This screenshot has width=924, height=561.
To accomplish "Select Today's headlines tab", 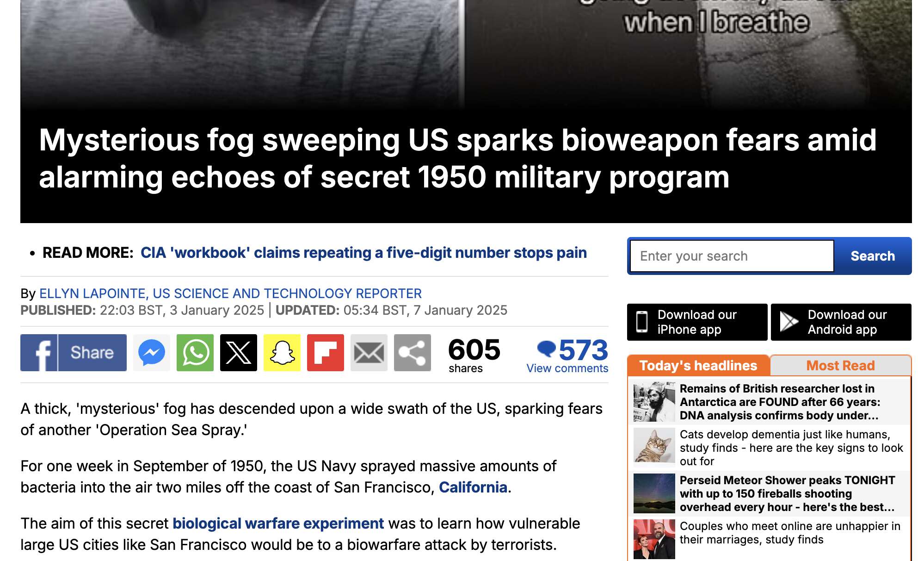I will coord(698,366).
